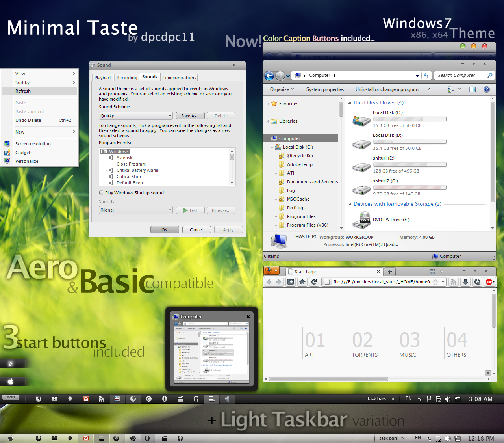Open the address bar history dropdown in Explorer
The height and width of the screenshot is (443, 504).
(x=417, y=76)
